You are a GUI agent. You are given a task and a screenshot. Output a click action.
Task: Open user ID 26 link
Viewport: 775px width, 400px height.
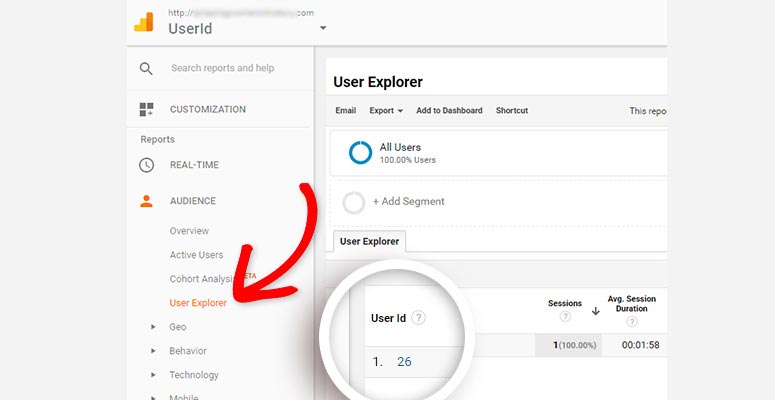click(x=404, y=362)
